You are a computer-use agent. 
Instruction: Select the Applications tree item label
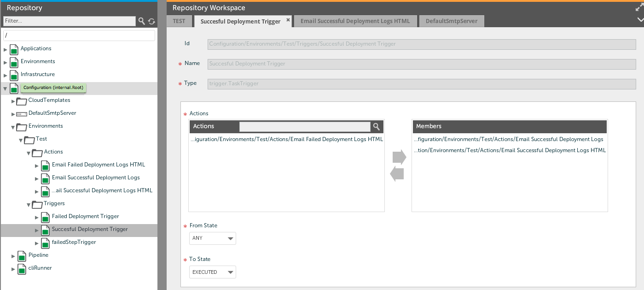36,48
